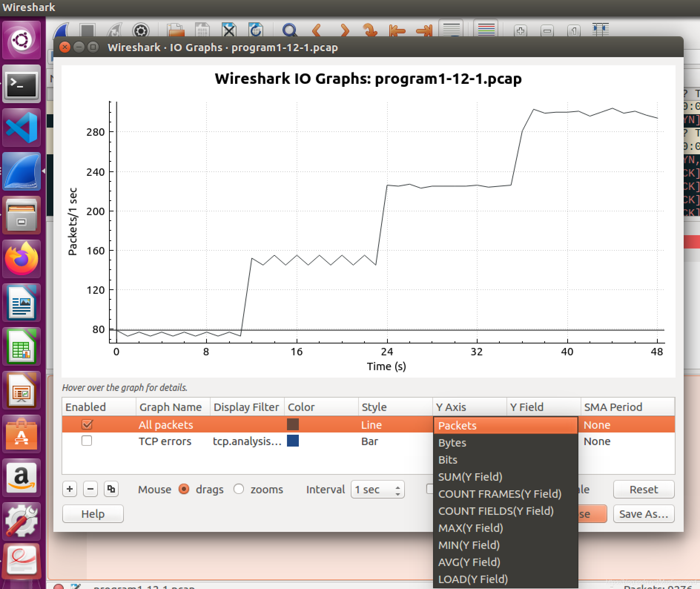Reset text to normal size icon

coord(574,30)
